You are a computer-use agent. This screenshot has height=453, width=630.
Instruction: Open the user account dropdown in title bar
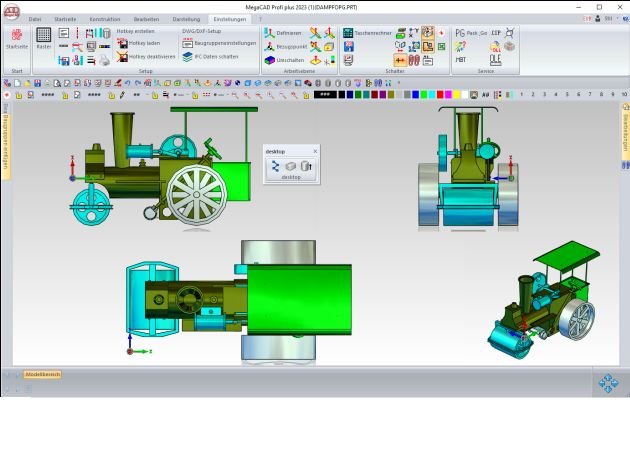click(x=608, y=18)
